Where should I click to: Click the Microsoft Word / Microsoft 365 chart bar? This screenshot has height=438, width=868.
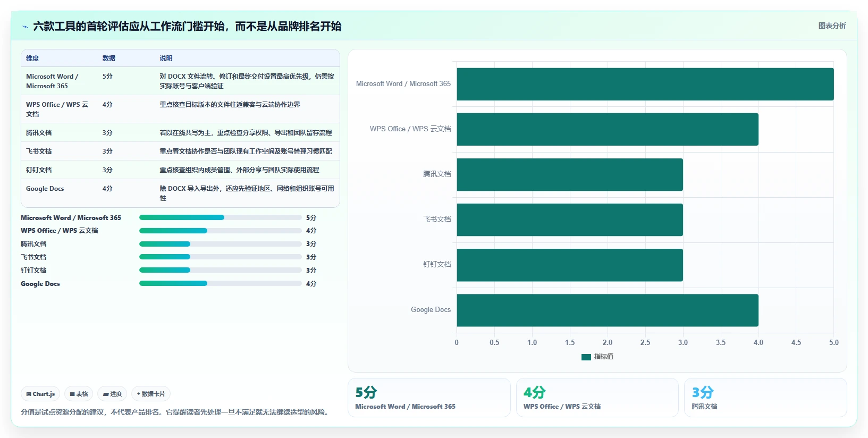(645, 84)
